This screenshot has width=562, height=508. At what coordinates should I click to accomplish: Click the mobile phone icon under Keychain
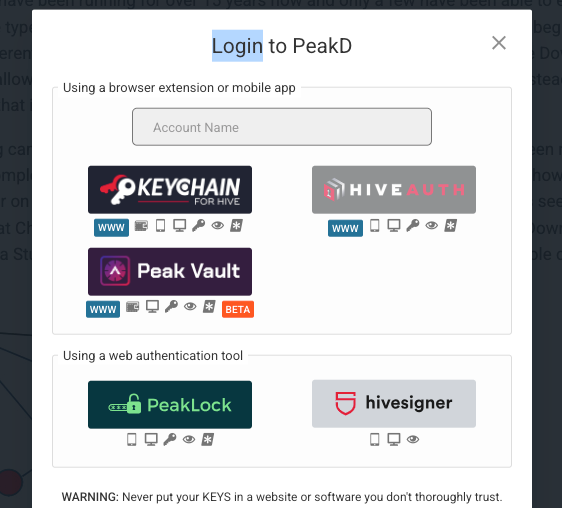pos(161,226)
